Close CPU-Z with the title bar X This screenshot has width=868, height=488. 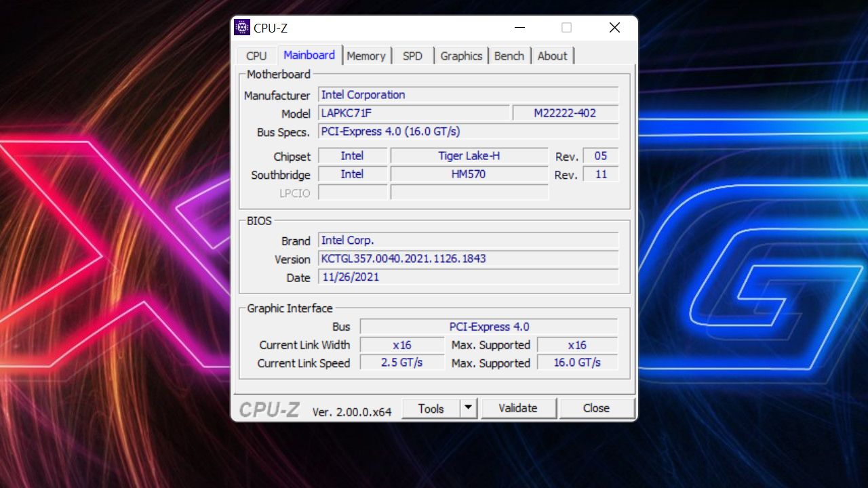coord(614,28)
